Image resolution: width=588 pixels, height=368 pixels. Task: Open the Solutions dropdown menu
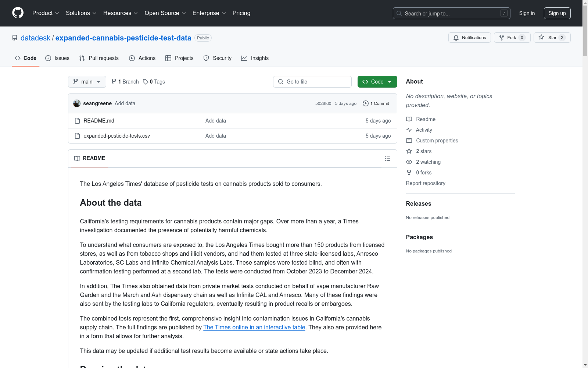pos(81,13)
